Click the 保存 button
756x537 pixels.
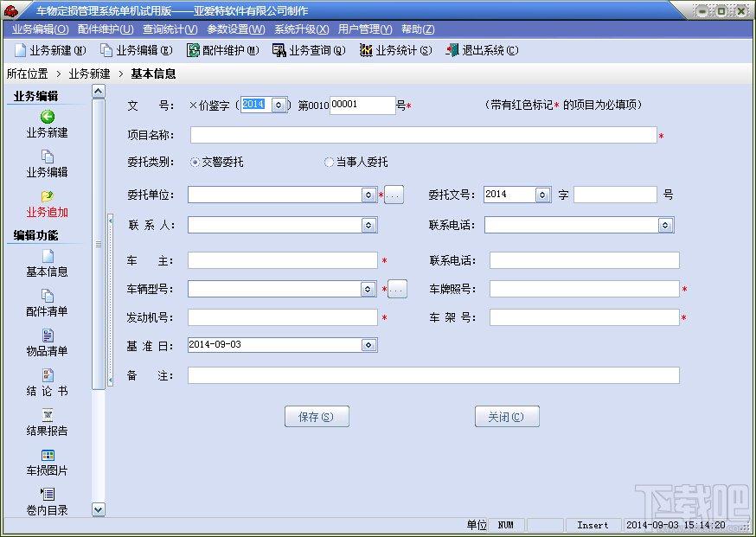tap(317, 416)
